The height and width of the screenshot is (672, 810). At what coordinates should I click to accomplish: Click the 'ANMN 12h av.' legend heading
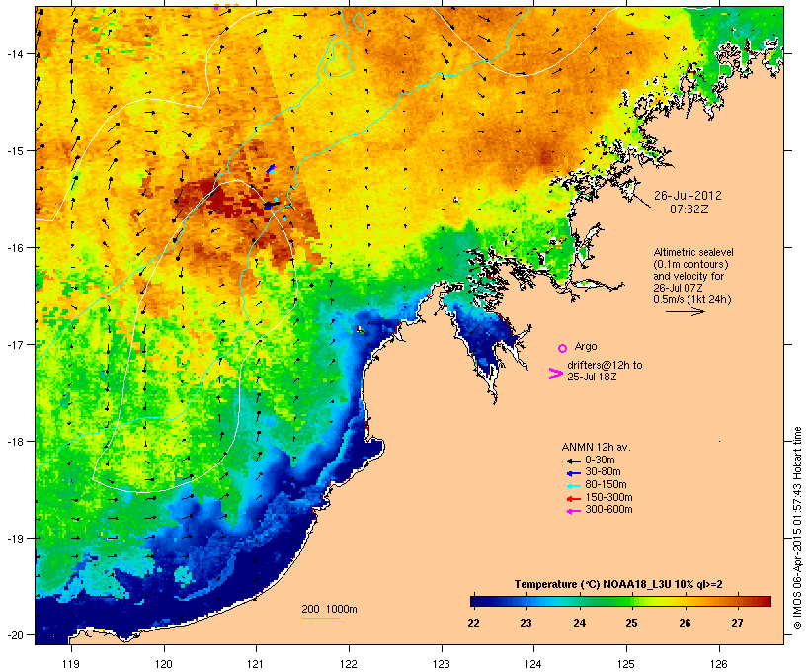click(596, 447)
